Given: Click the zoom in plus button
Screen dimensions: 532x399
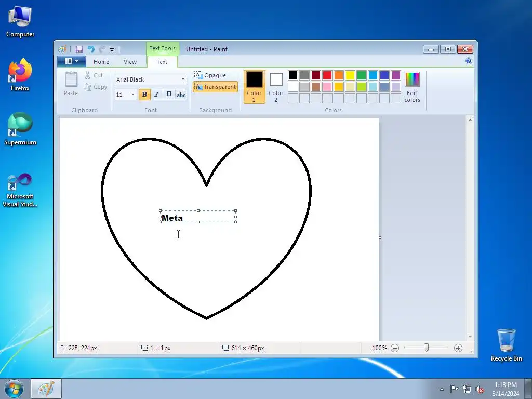Looking at the screenshot, I should (458, 348).
